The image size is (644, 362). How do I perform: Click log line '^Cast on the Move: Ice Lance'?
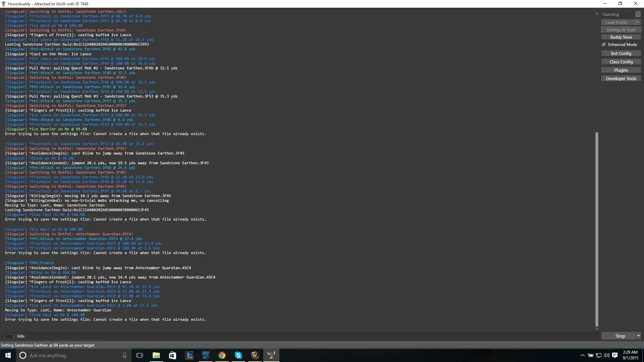point(48,54)
